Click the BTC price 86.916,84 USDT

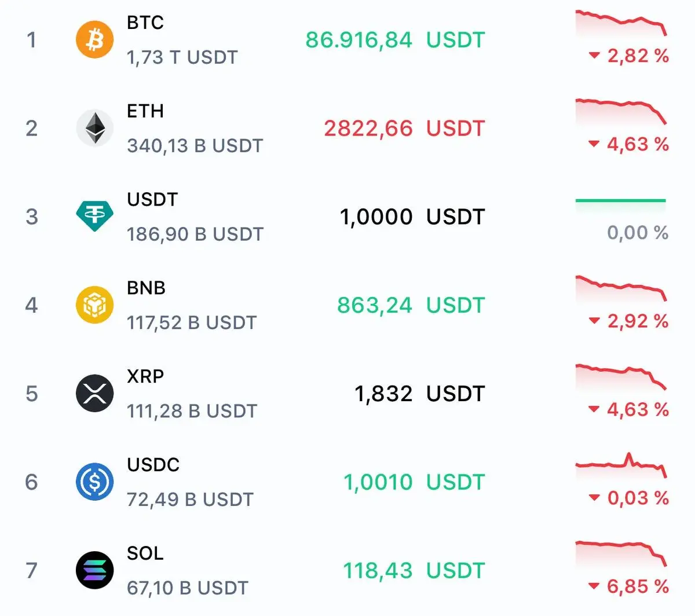(395, 40)
